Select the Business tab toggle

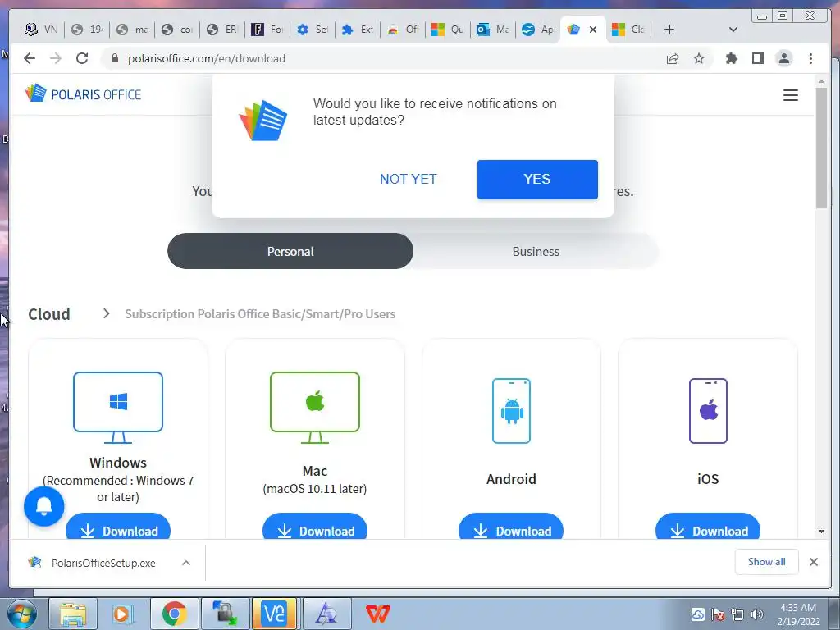tap(536, 251)
